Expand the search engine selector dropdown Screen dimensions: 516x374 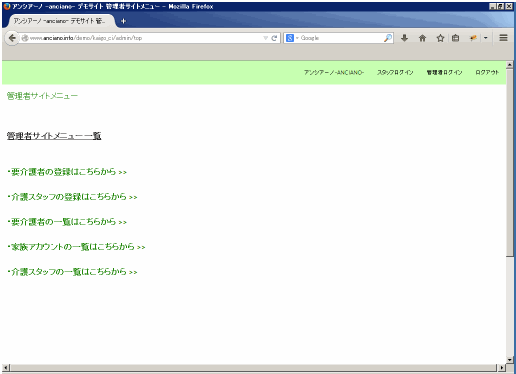[292, 38]
